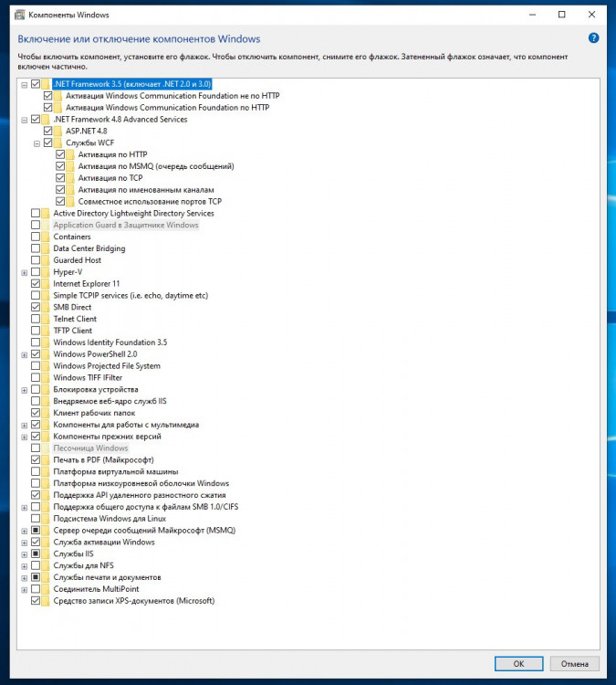This screenshot has width=616, height=685.
Task: Click the folder icon beside Containers
Action: click(x=46, y=237)
